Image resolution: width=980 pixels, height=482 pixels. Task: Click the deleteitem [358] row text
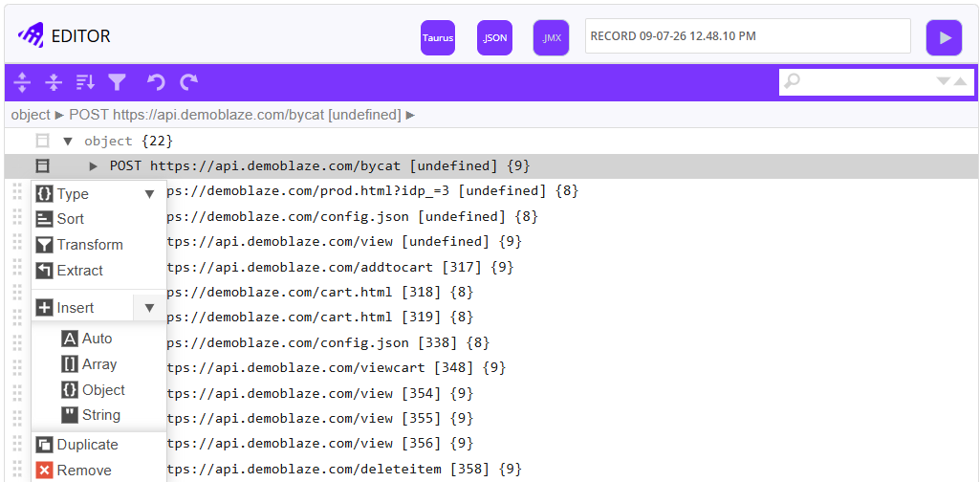pyautogui.click(x=345, y=469)
